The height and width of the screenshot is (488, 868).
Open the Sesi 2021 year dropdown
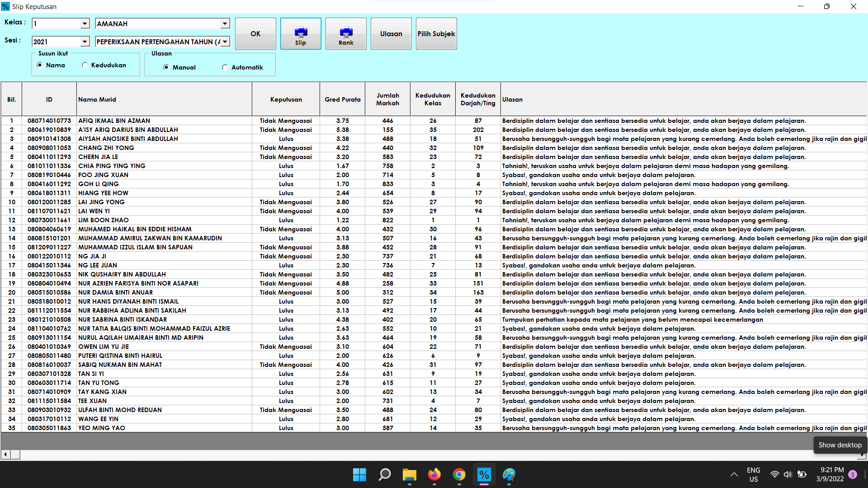coord(85,42)
